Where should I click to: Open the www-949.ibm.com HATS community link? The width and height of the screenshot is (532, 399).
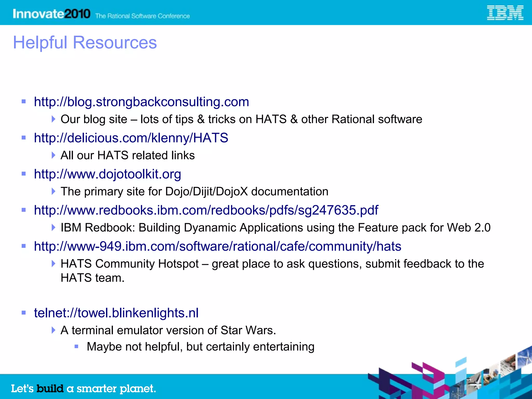[218, 246]
